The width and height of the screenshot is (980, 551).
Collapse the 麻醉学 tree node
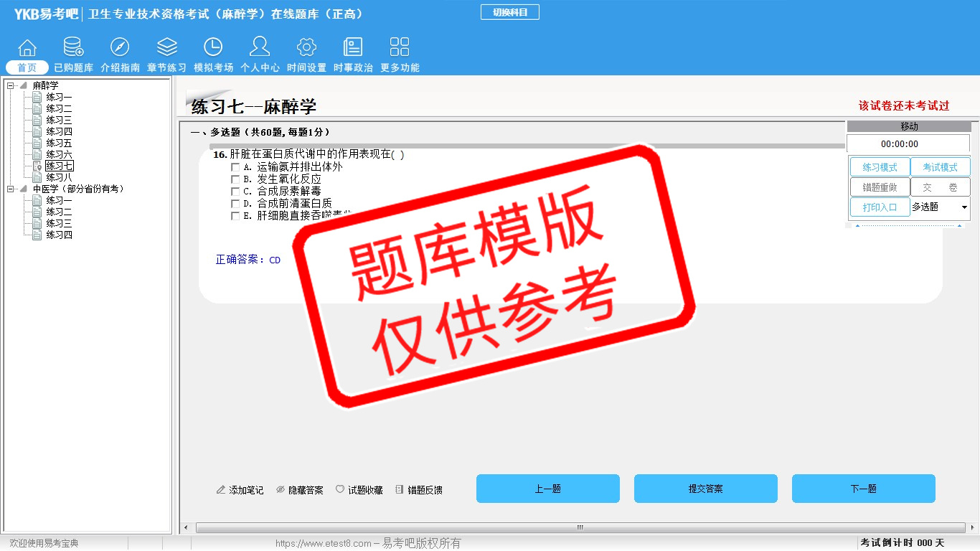pos(11,86)
